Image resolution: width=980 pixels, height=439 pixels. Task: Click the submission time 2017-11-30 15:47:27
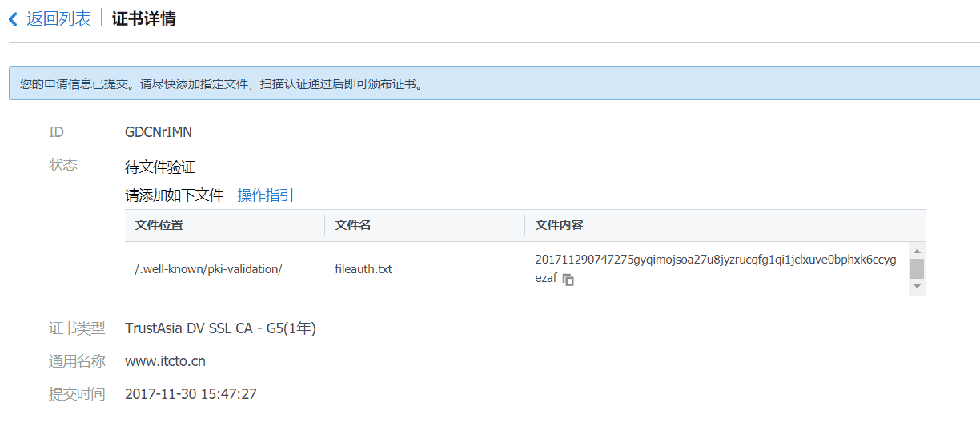coord(191,394)
